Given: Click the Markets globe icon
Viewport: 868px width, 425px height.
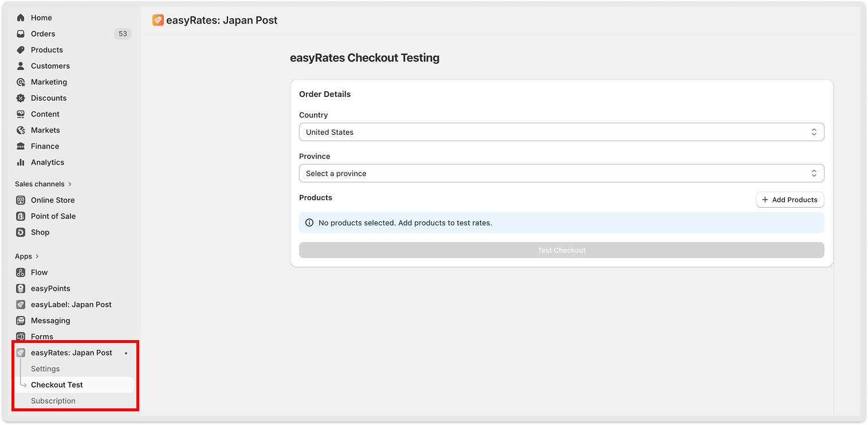Looking at the screenshot, I should tap(21, 130).
